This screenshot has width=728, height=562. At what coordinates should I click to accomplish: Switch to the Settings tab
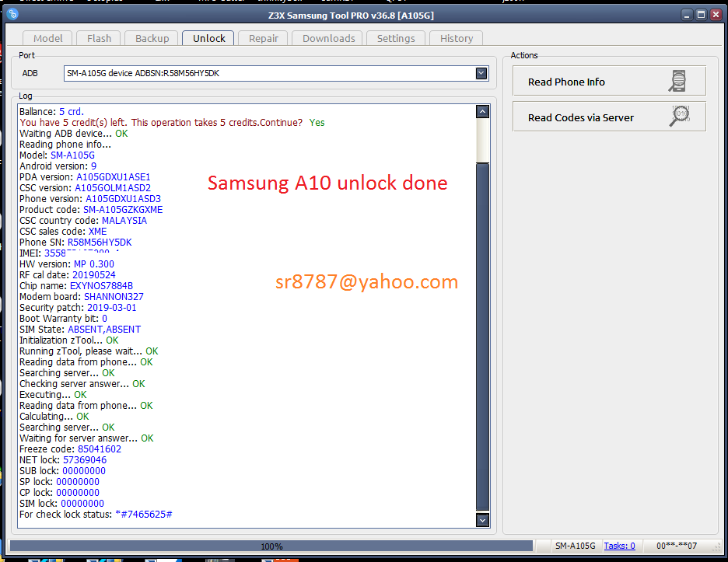(396, 39)
